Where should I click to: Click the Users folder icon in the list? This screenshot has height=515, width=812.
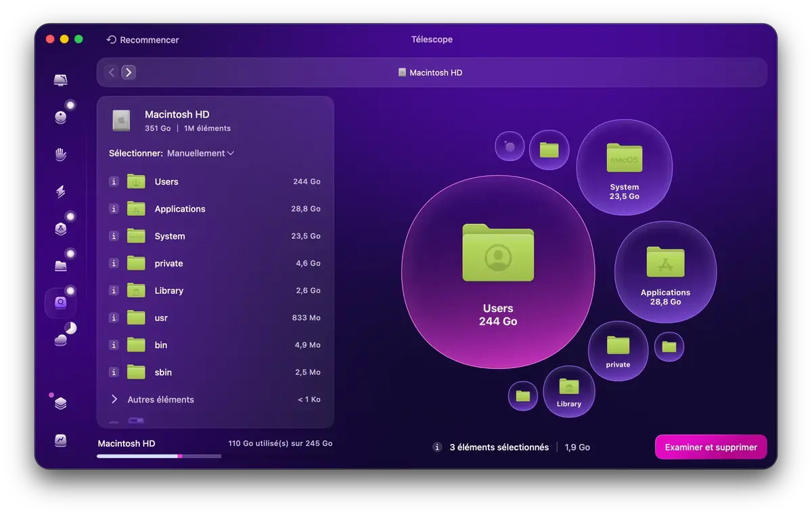pyautogui.click(x=137, y=181)
